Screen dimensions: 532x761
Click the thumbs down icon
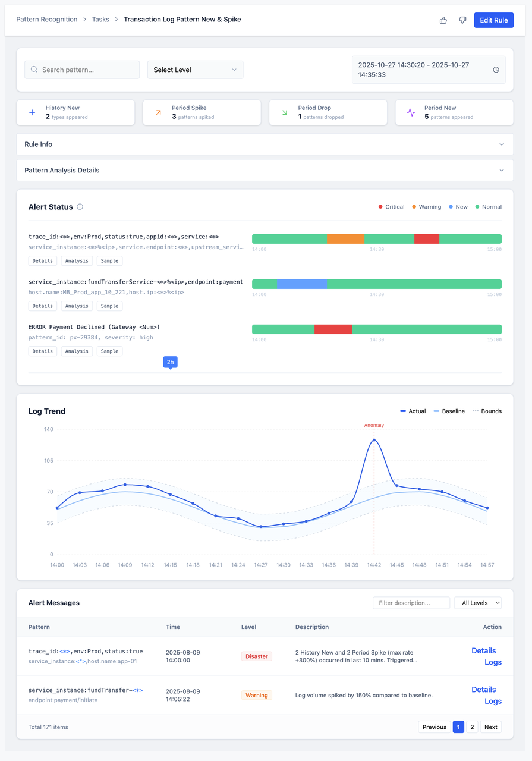click(462, 20)
